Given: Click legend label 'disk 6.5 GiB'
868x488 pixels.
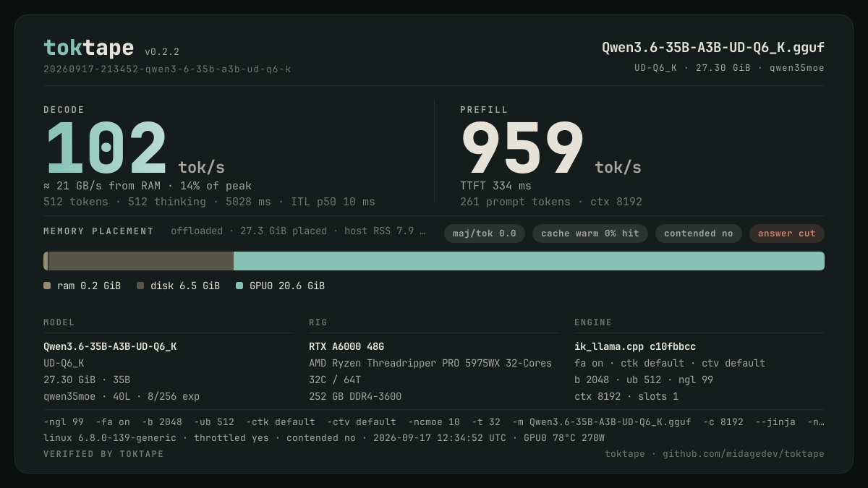Looking at the screenshot, I should pos(185,286).
